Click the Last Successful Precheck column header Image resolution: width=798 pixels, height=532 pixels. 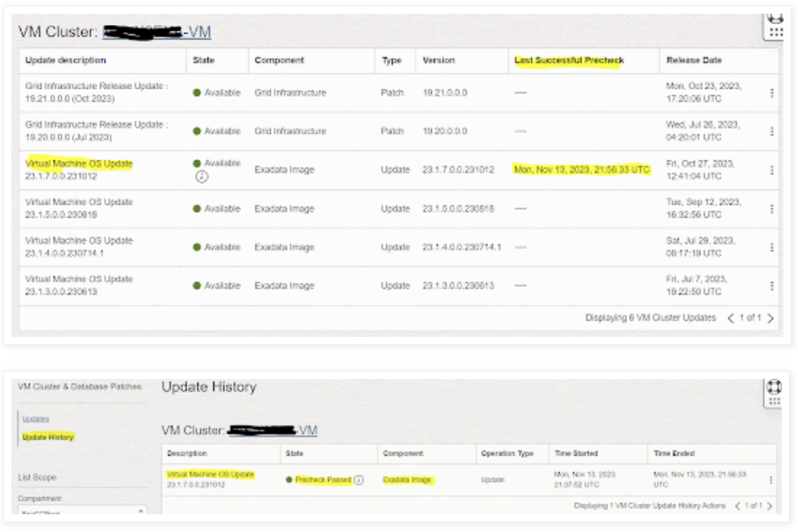tap(569, 60)
